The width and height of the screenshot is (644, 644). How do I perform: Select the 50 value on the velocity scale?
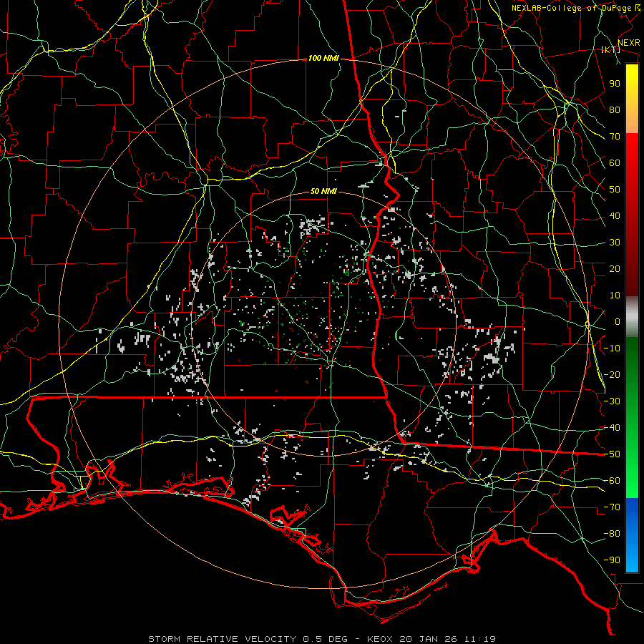coord(615,190)
